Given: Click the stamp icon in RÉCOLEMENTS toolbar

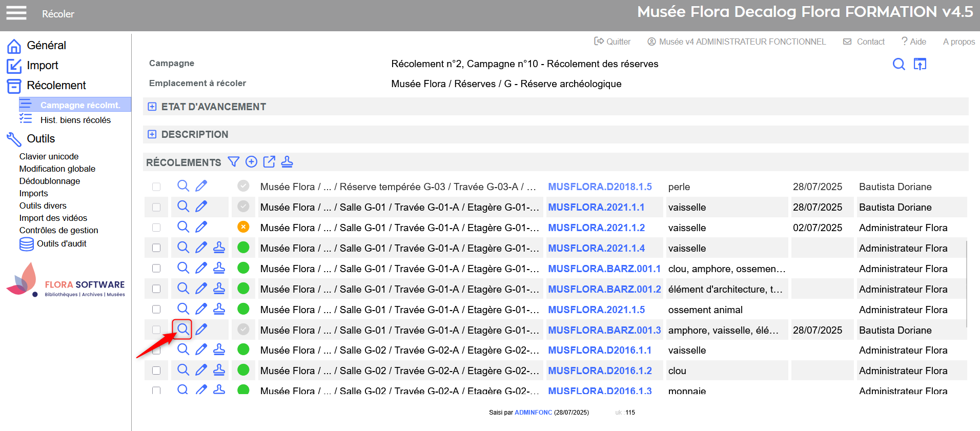Looking at the screenshot, I should pos(287,162).
